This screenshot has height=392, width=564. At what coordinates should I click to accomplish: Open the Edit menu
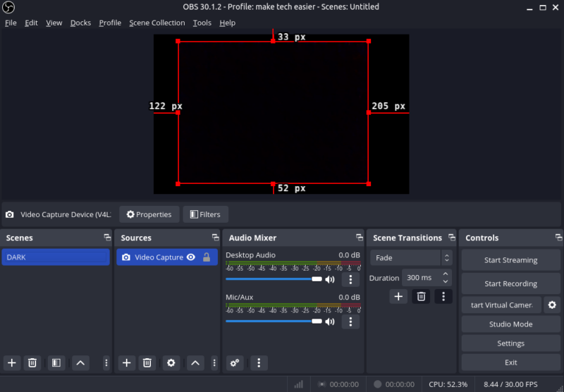[31, 23]
